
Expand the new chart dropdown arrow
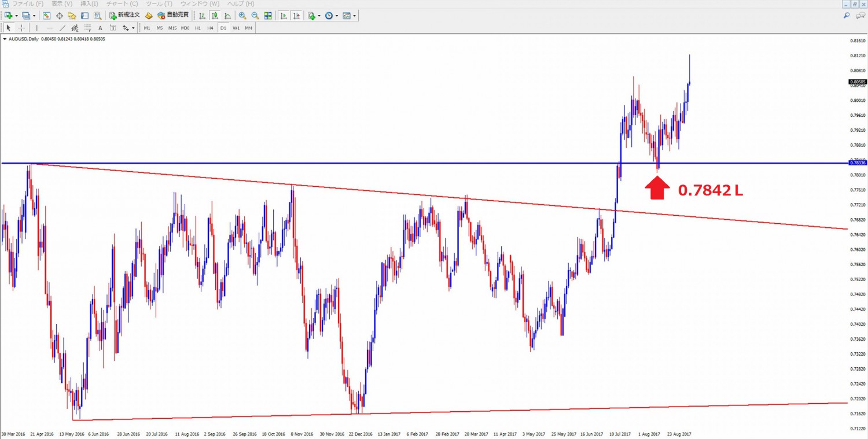16,16
